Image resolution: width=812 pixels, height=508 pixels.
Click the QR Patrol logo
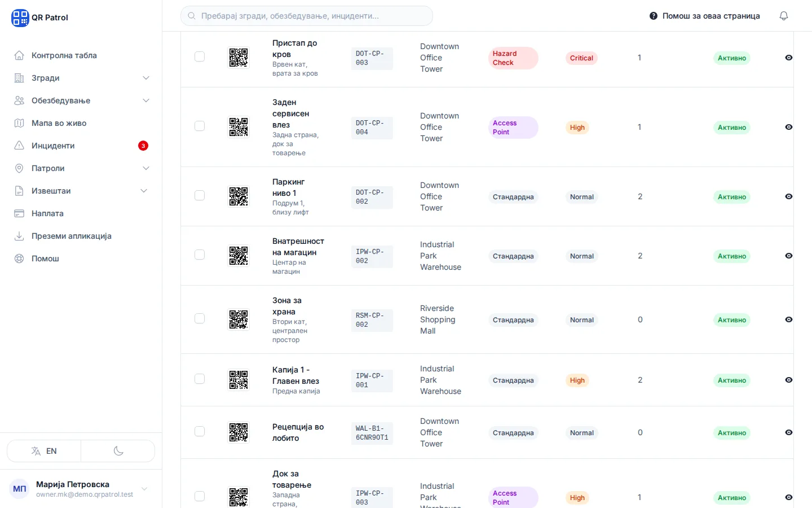click(39, 17)
